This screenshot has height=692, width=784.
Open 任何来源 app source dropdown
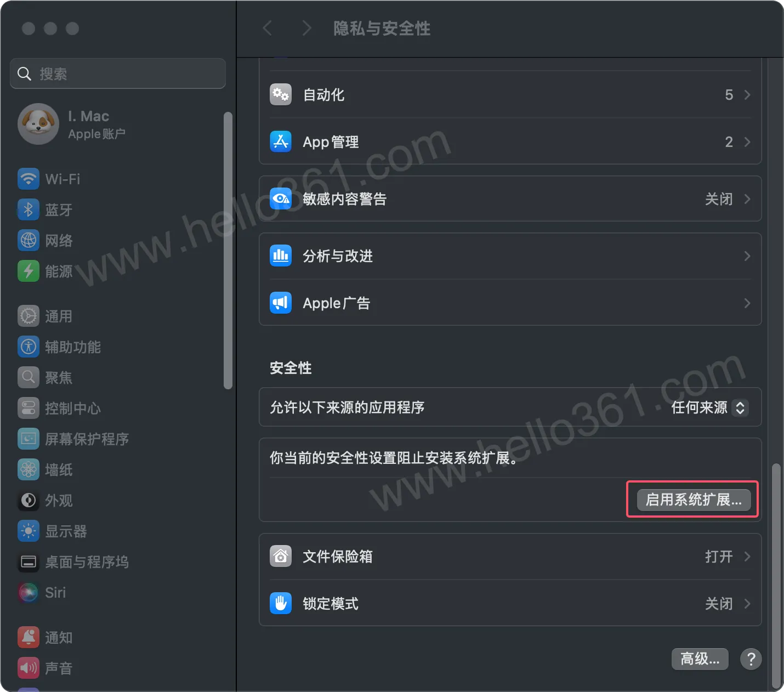(710, 407)
